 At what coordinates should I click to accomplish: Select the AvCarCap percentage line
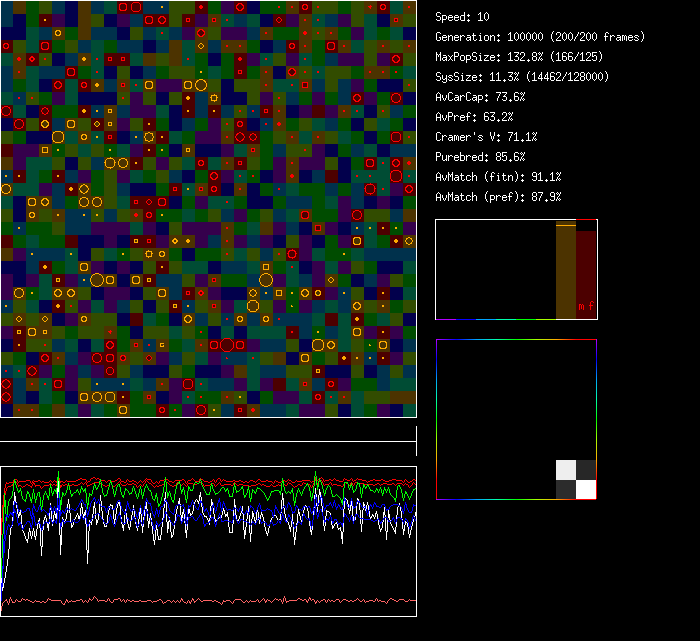480,97
